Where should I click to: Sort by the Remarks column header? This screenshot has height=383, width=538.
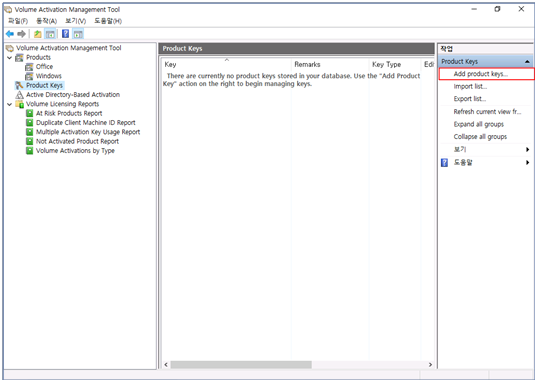click(x=330, y=64)
